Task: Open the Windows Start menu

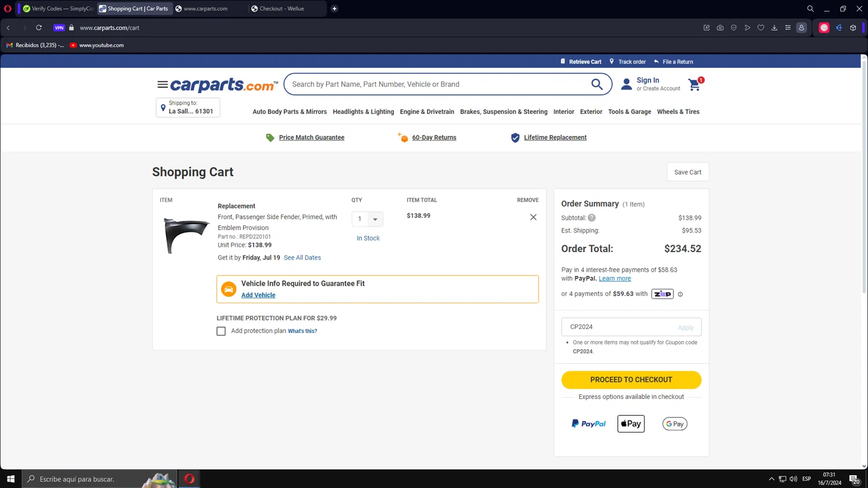Action: coord(10,479)
